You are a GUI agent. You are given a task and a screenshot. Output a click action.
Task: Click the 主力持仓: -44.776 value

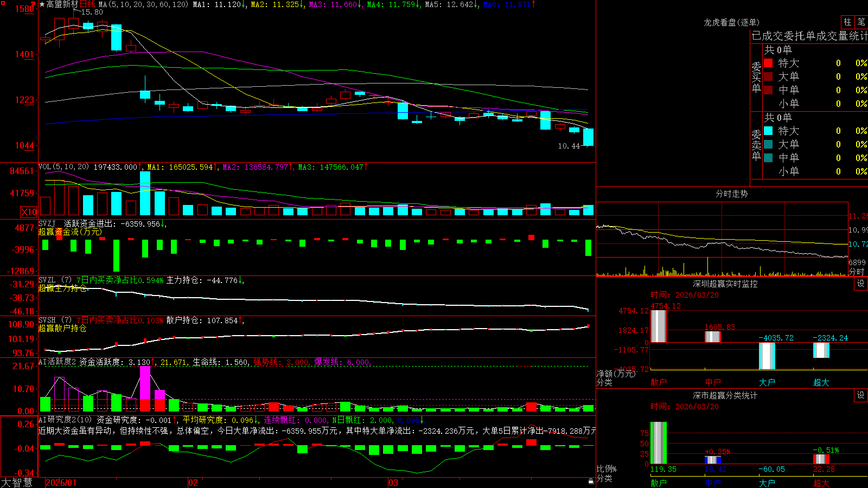click(202, 280)
